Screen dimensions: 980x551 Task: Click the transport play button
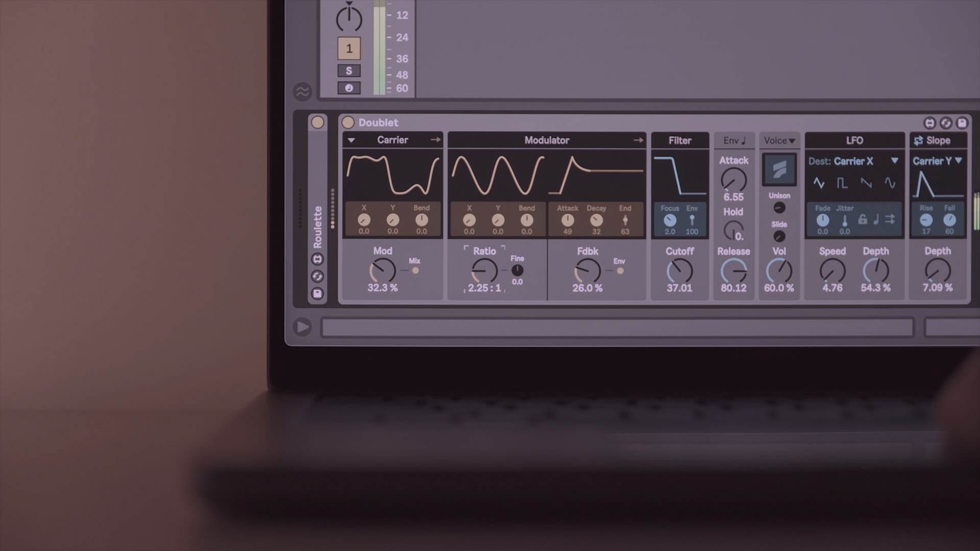tap(302, 327)
